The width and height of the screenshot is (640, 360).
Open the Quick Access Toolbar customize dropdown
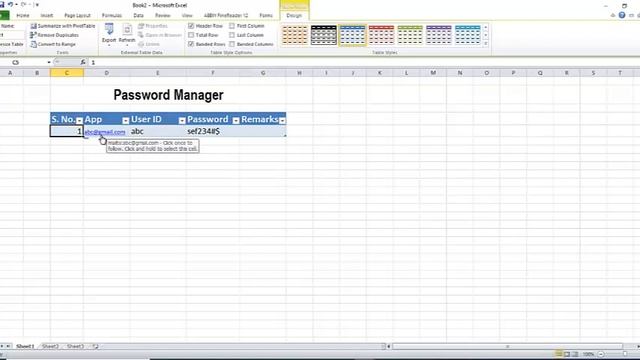pos(37,5)
